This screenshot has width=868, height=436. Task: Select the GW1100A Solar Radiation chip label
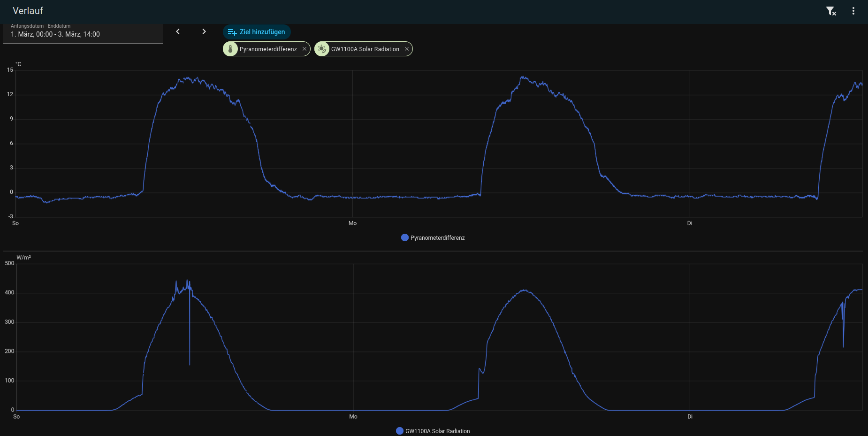coord(365,49)
